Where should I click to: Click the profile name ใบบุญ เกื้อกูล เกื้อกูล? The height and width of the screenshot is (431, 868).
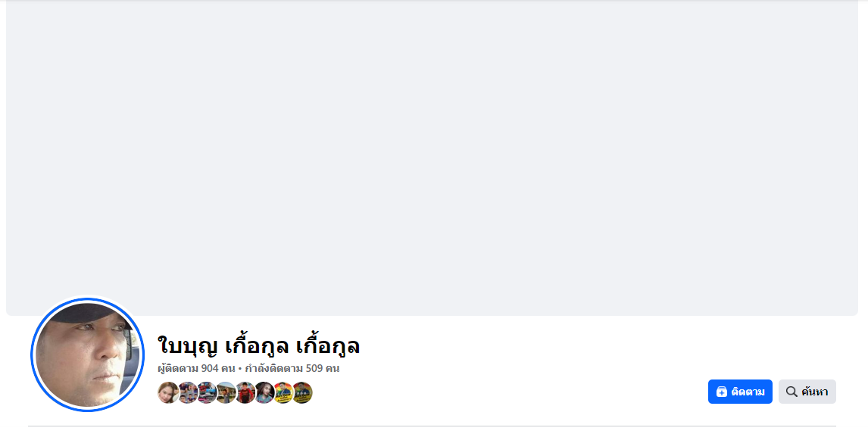pos(258,346)
